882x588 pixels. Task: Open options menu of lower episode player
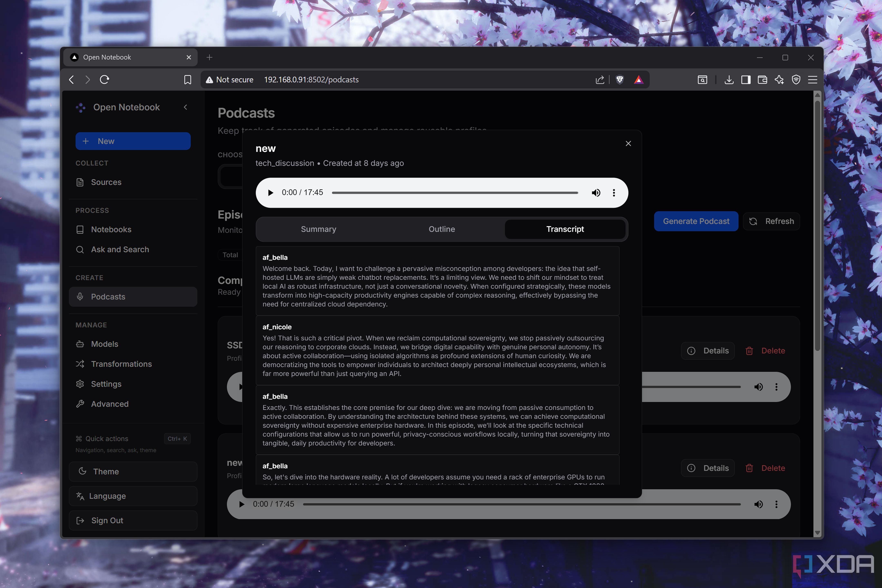pos(776,504)
